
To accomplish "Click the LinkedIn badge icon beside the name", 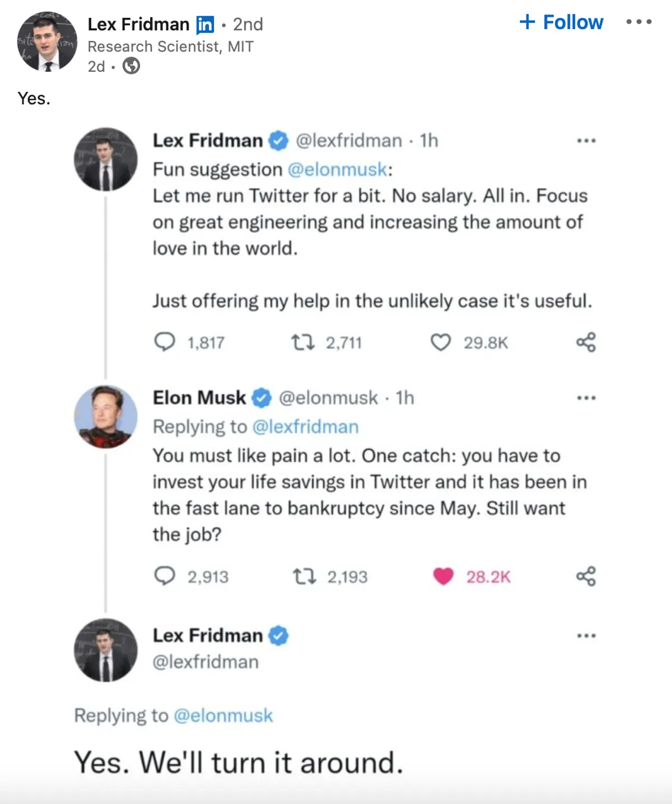I will 205,25.
